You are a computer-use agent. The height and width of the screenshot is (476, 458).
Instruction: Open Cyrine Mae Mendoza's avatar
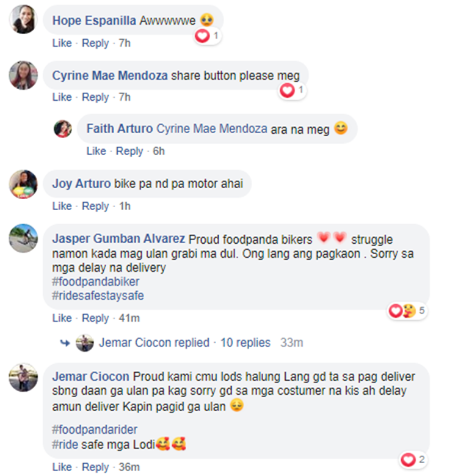pos(23,75)
